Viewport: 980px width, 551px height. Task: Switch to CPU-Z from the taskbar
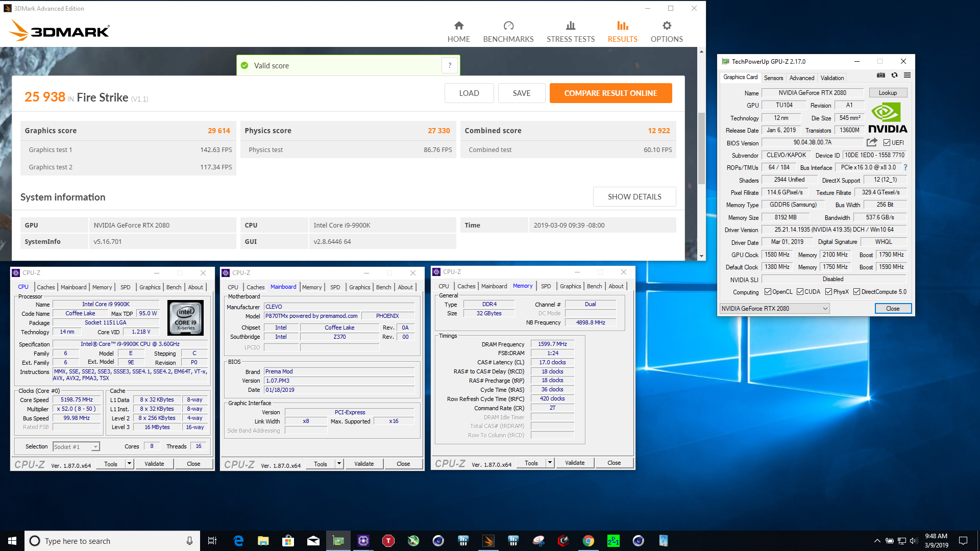point(363,541)
